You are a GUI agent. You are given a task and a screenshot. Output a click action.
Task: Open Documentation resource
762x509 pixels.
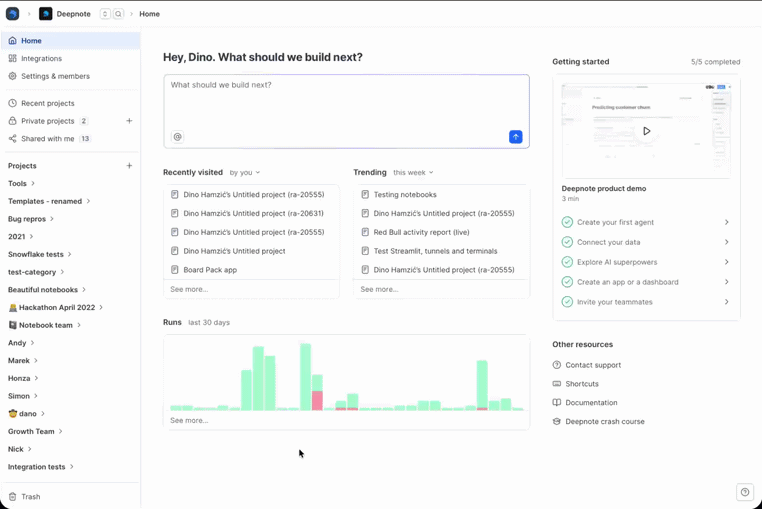tap(585, 403)
